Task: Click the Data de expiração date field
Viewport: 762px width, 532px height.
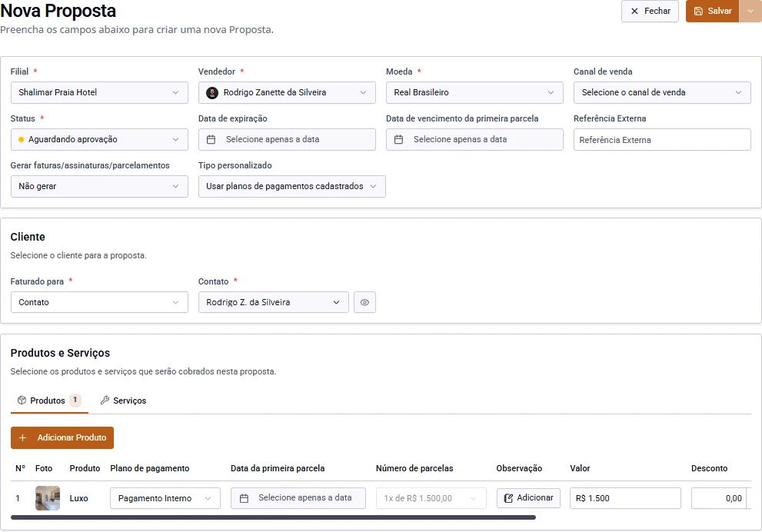Action: click(x=287, y=139)
